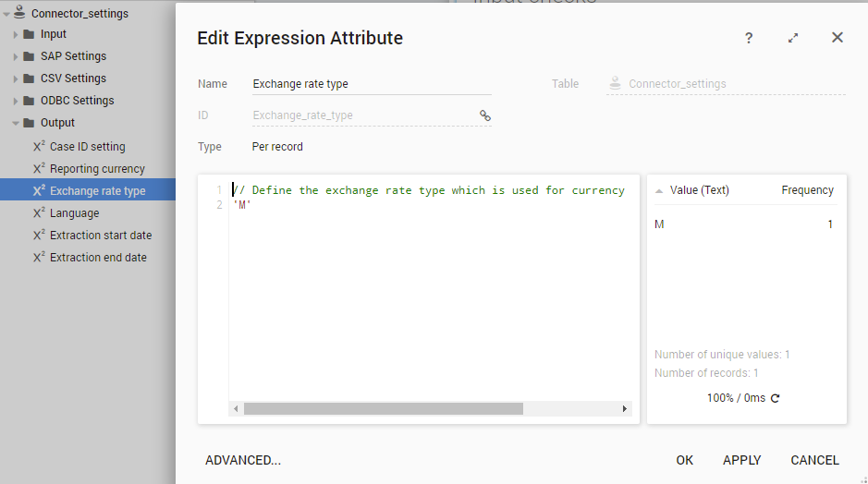The height and width of the screenshot is (484, 868).
Task: Click the Name input field
Action: [x=371, y=84]
